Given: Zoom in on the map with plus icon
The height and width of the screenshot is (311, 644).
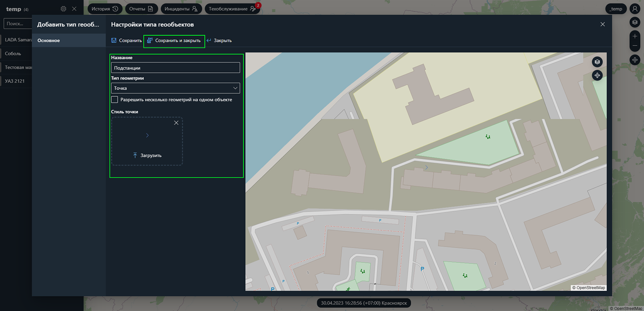Looking at the screenshot, I should 635,36.
